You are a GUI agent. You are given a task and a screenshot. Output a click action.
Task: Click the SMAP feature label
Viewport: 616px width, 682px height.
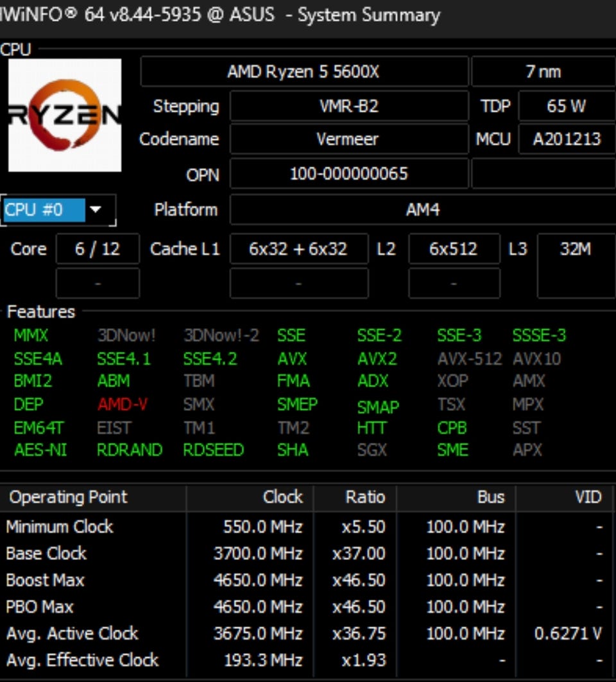pyautogui.click(x=378, y=407)
